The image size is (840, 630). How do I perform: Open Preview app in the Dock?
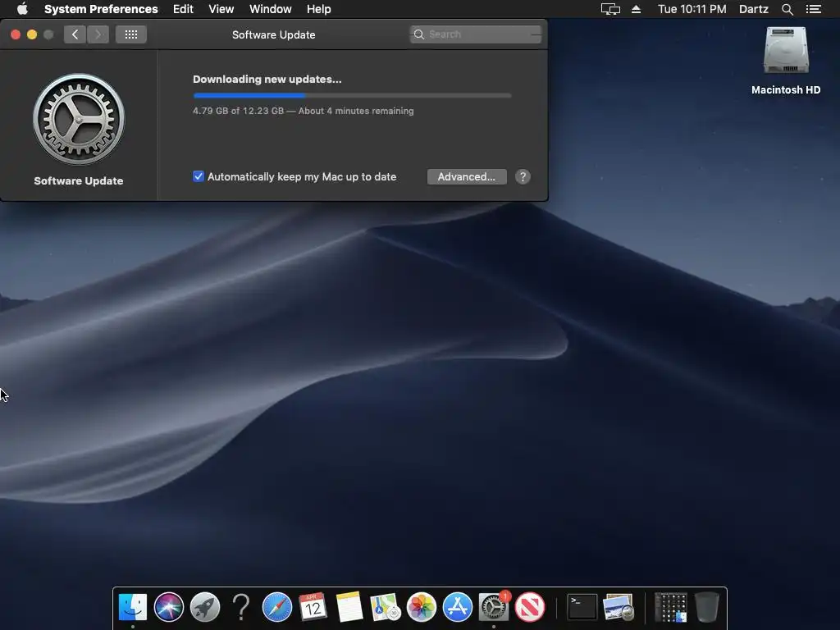point(619,607)
